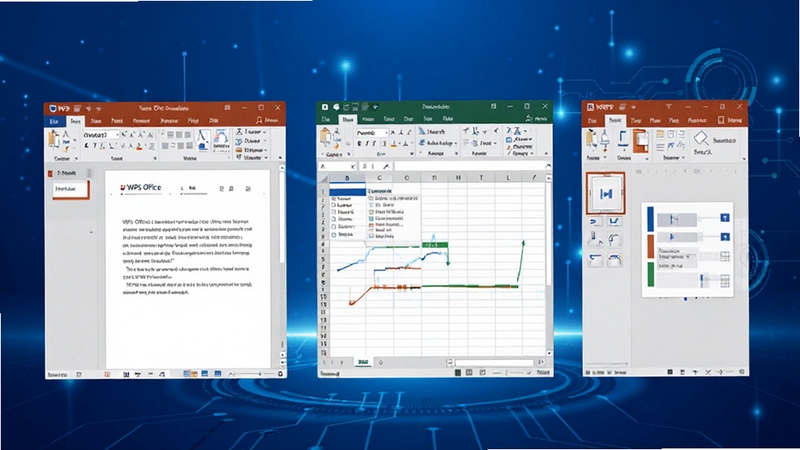800x450 pixels.
Task: Click the spreadsheet's horizontal scrollbar
Action: point(494,363)
